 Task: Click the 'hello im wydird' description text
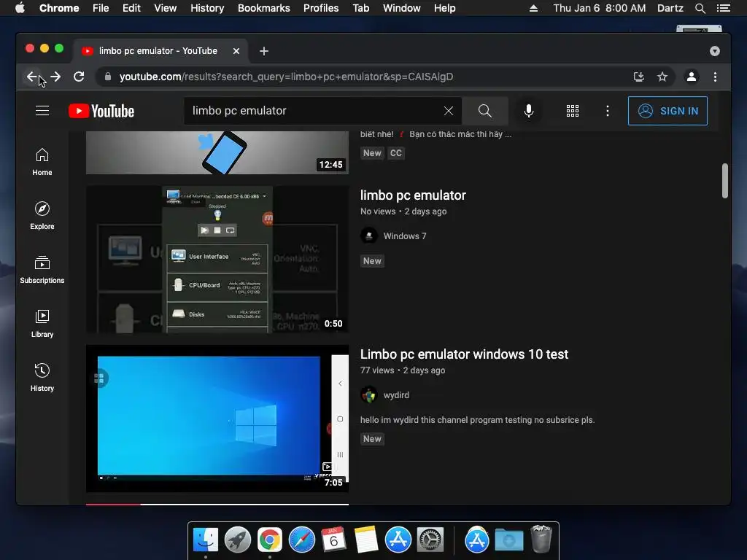477,420
